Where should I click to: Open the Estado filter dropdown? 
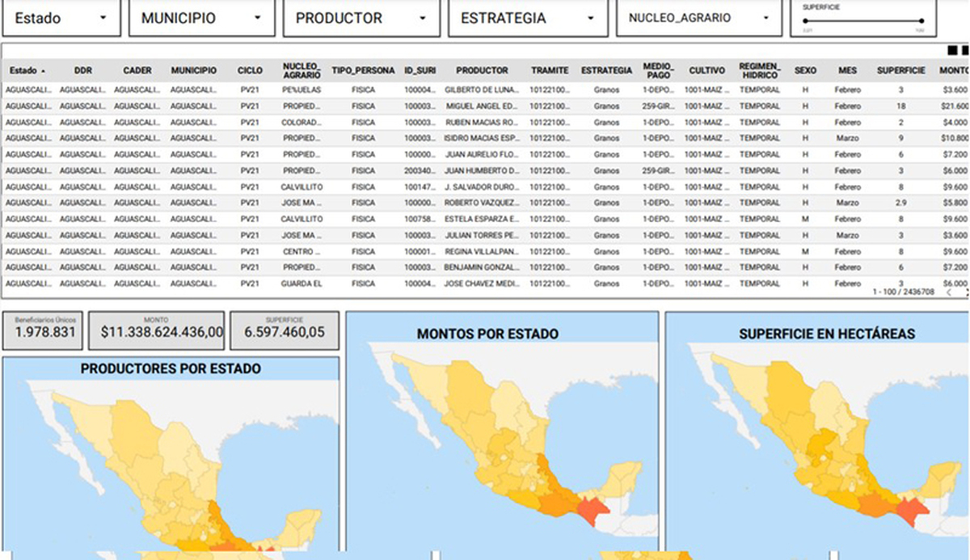(61, 18)
